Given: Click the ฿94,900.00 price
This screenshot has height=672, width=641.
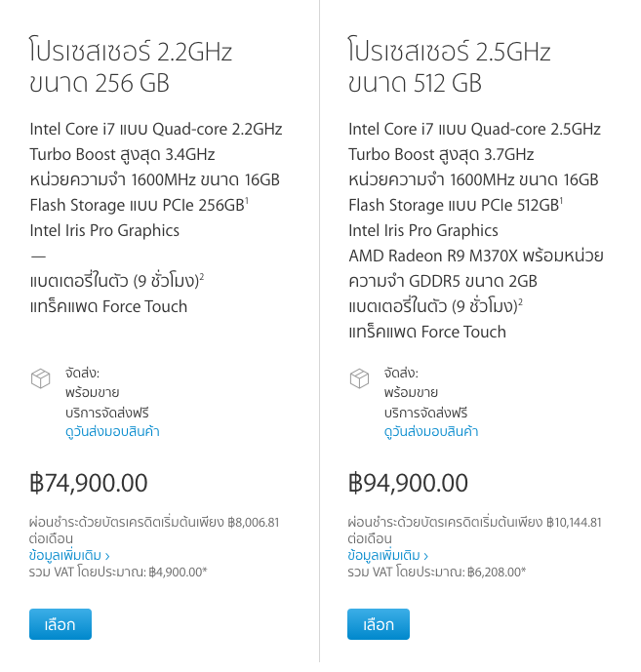Looking at the screenshot, I should click(408, 483).
